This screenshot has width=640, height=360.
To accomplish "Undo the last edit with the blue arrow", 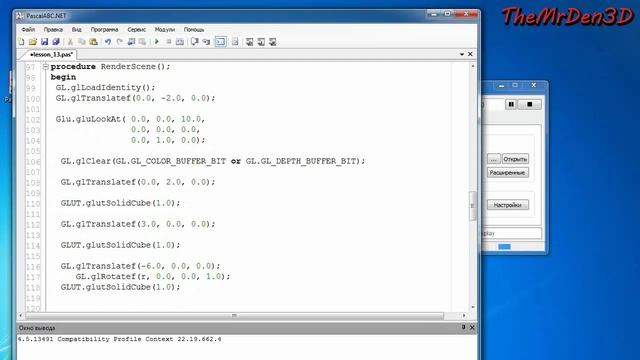I will (x=108, y=42).
